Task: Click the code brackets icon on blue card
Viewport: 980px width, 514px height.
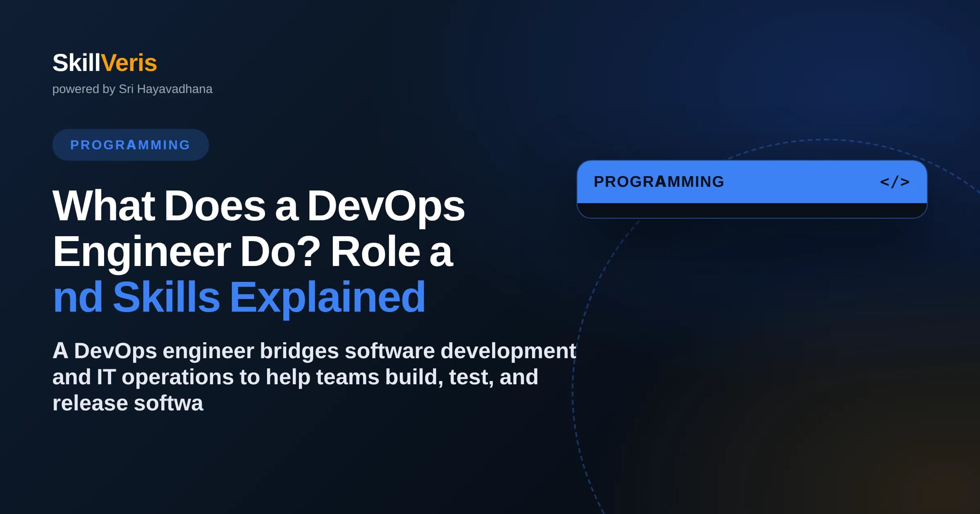Action: 895,182
